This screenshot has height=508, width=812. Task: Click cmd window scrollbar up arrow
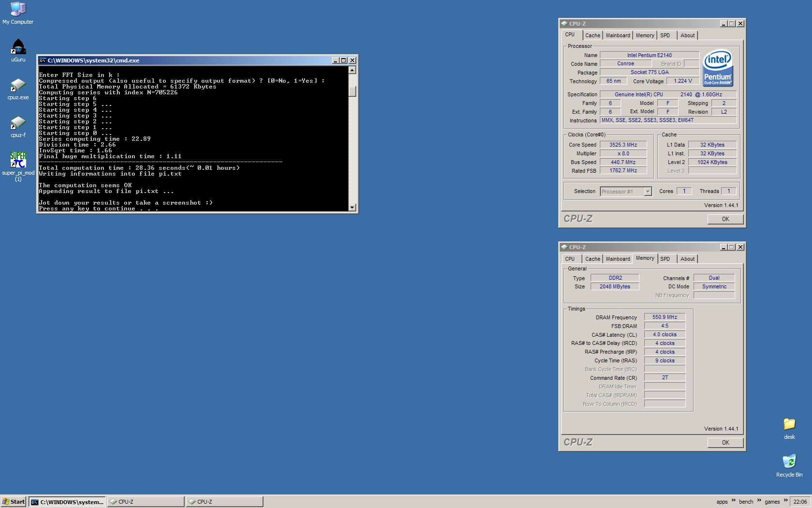352,70
